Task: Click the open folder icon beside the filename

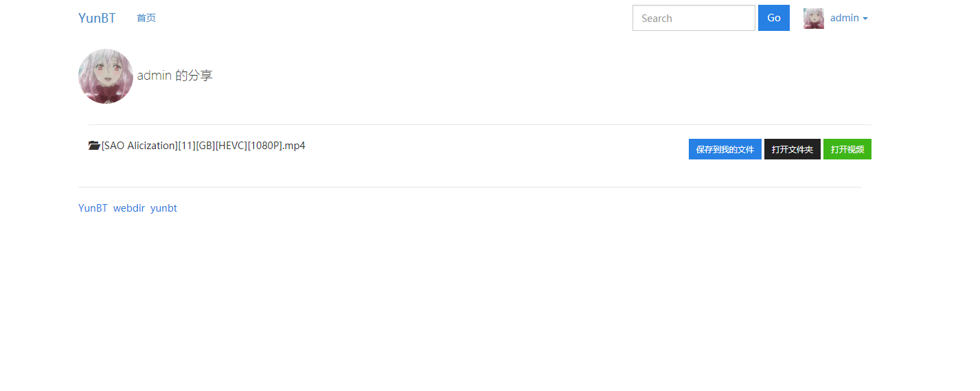Action: pos(94,146)
